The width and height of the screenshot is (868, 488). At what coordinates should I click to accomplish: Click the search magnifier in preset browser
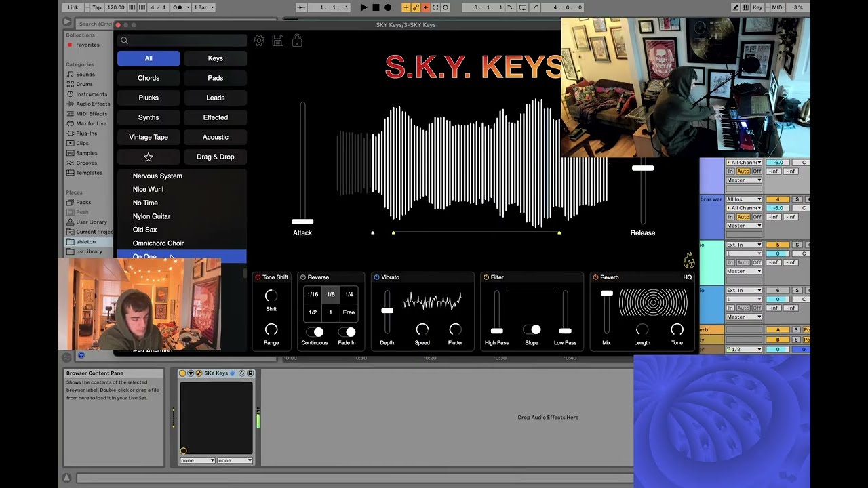coord(125,41)
